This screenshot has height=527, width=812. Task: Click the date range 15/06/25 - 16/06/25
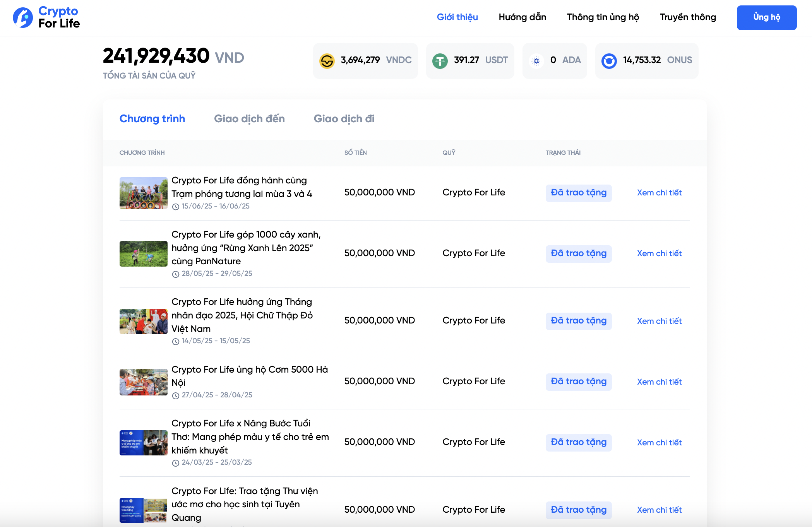tap(216, 206)
